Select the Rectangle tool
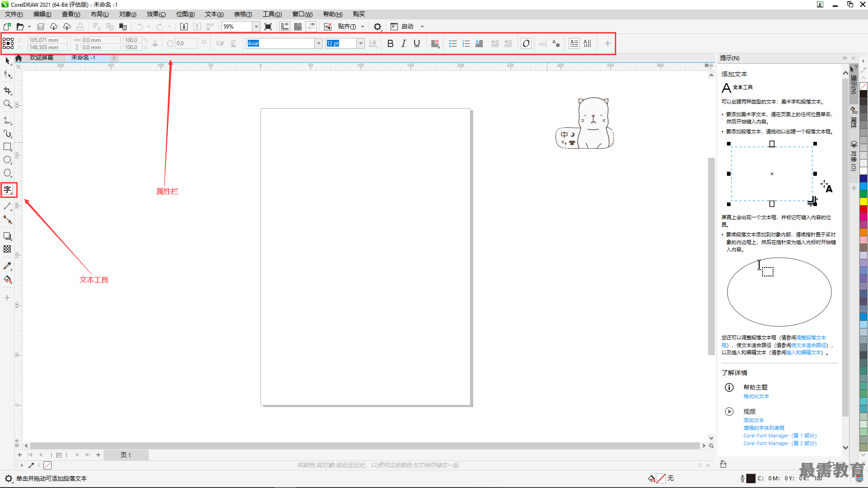The width and height of the screenshot is (868, 488). pos(8,147)
